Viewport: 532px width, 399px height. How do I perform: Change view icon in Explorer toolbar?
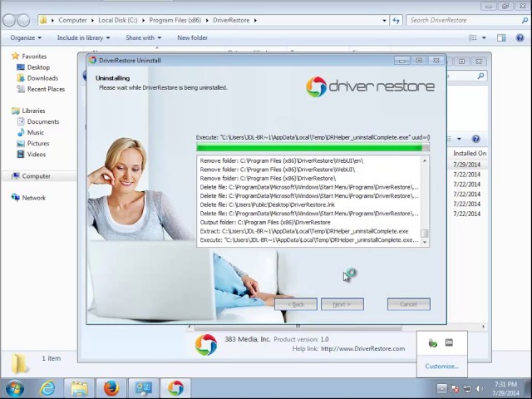coord(473,37)
